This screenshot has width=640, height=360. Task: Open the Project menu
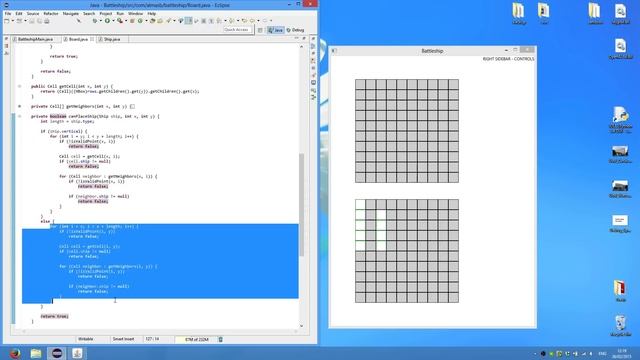coord(106,13)
